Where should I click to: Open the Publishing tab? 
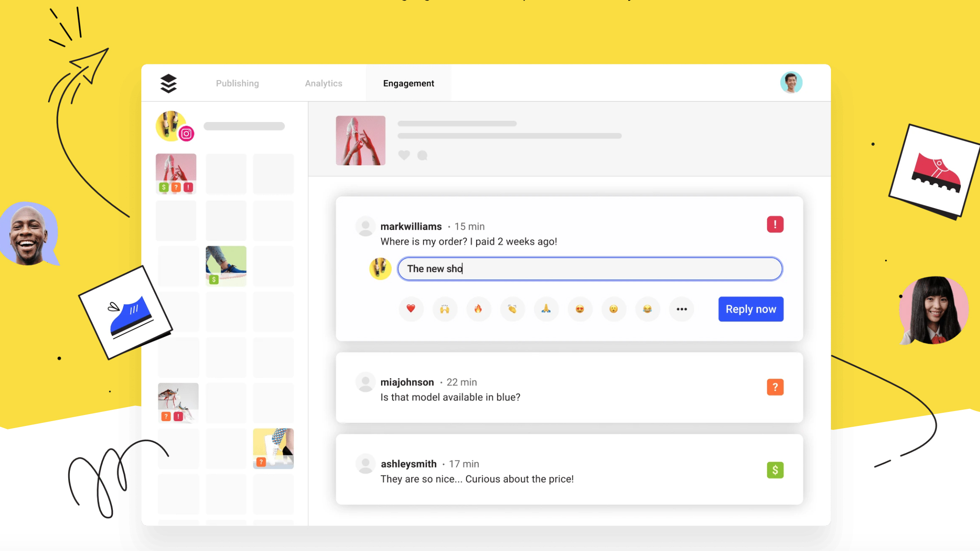[x=237, y=83]
